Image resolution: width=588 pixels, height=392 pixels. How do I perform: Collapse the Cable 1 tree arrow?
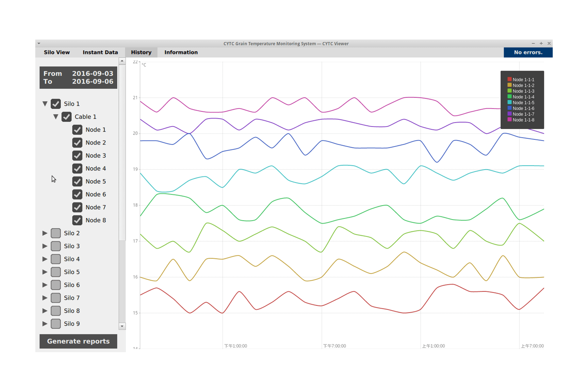(x=56, y=117)
